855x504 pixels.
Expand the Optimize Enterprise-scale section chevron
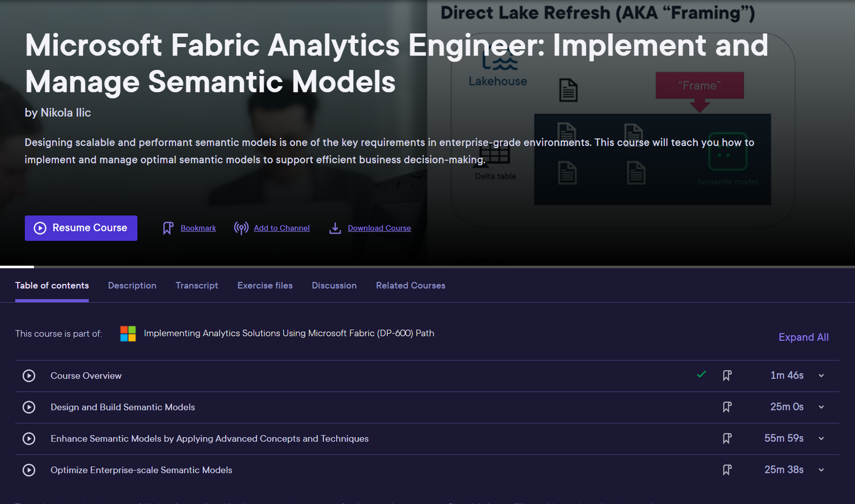point(821,470)
